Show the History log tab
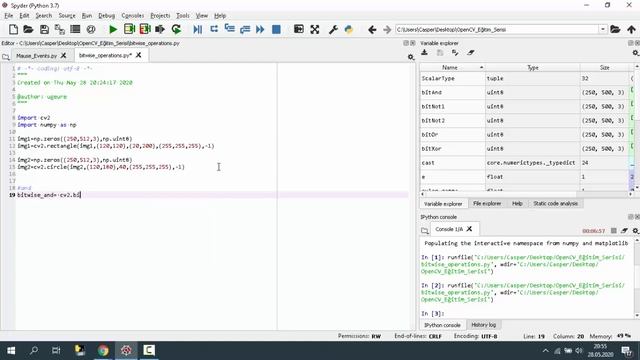This screenshot has height=360, width=640. (x=484, y=325)
